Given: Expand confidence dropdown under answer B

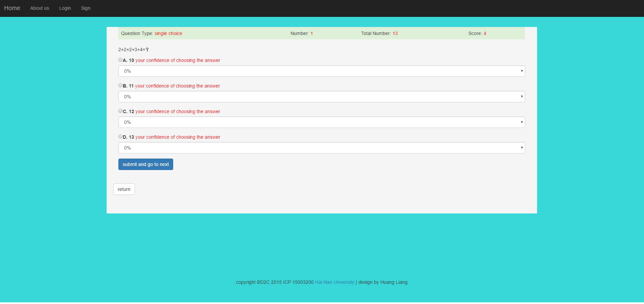Looking at the screenshot, I should [321, 97].
